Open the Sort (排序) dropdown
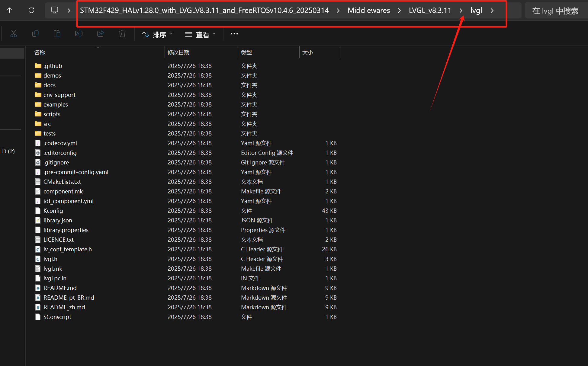 coord(157,35)
